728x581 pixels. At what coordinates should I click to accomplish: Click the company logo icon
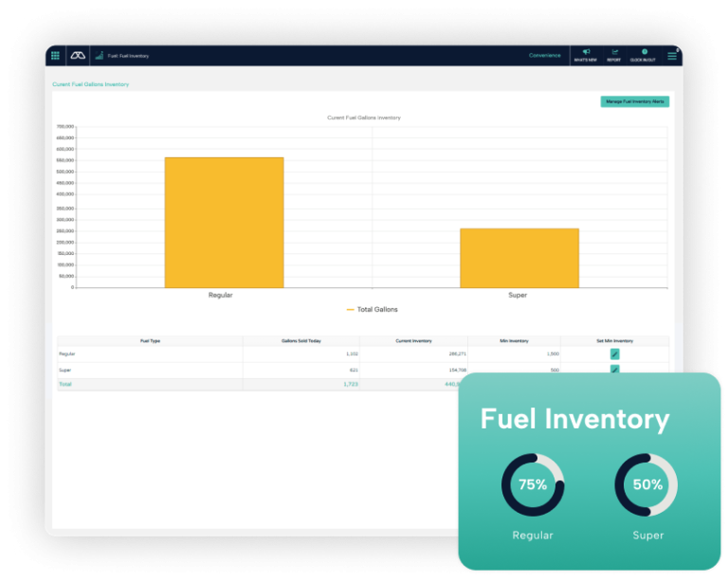[78, 56]
